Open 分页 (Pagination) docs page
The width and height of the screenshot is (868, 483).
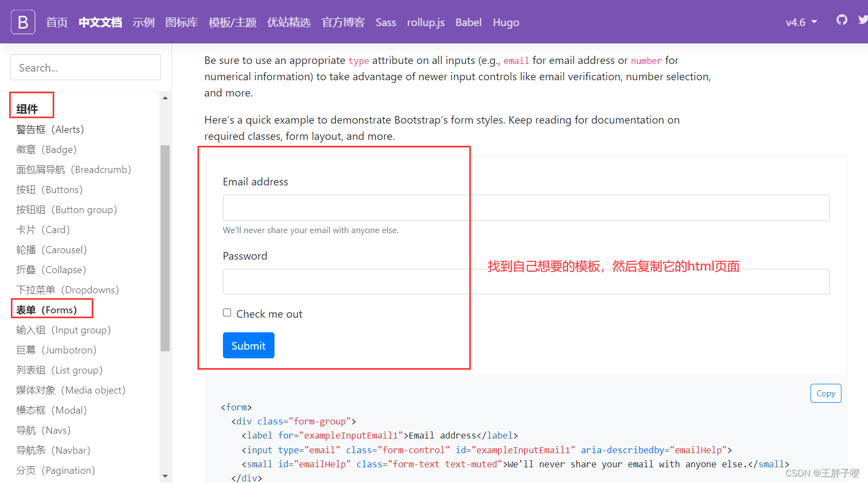[55, 471]
